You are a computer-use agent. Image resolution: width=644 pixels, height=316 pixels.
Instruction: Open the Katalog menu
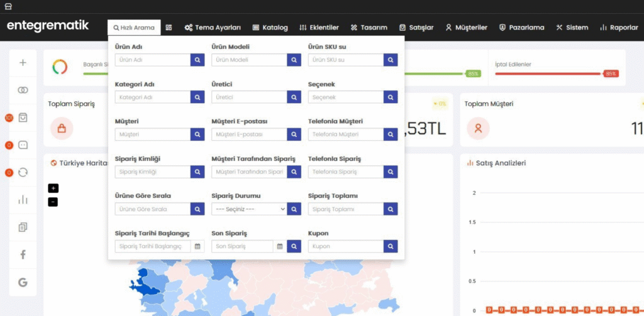pos(270,28)
